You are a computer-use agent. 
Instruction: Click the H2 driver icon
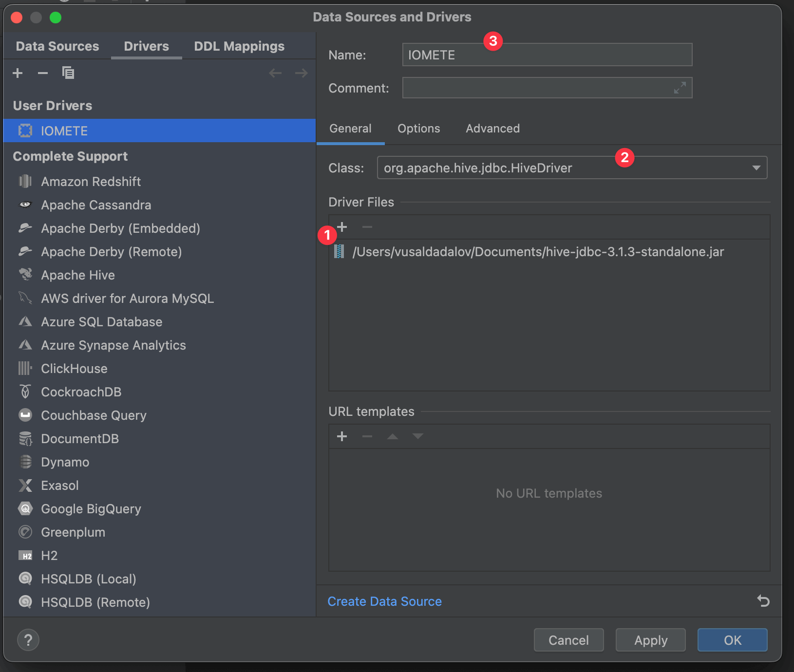[25, 556]
